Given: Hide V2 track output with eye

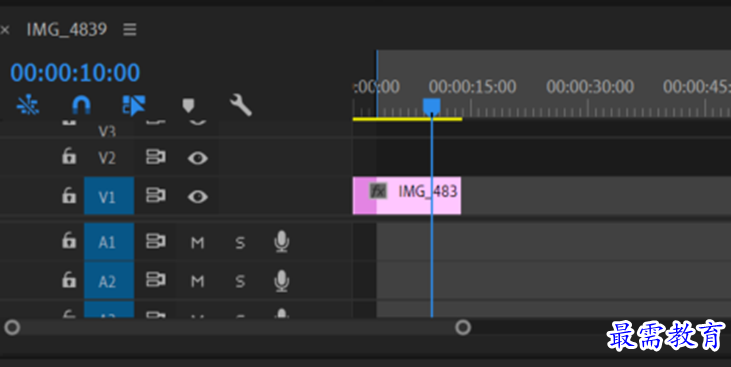Looking at the screenshot, I should point(198,158).
